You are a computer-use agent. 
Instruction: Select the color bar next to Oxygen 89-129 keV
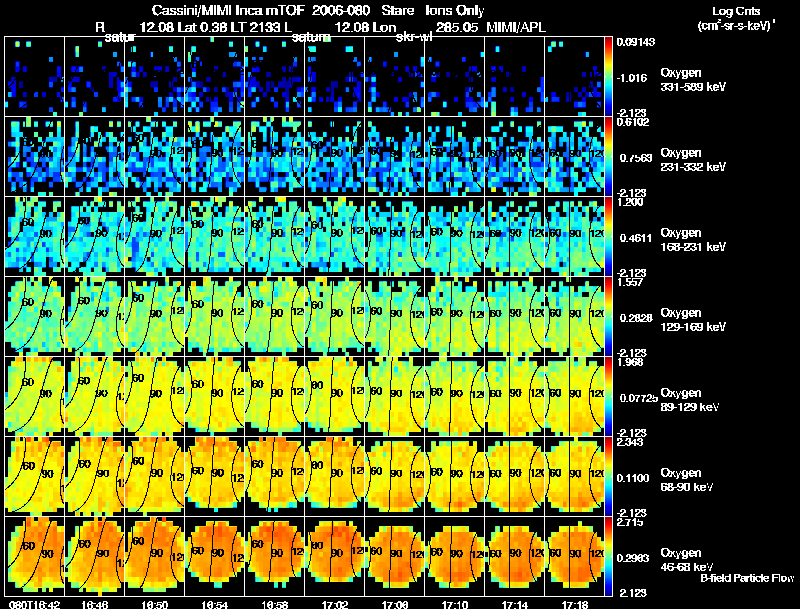point(608,396)
